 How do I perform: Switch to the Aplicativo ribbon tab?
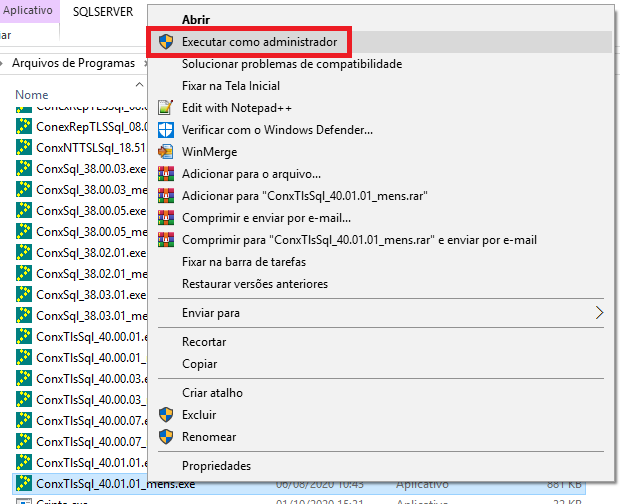(28, 10)
